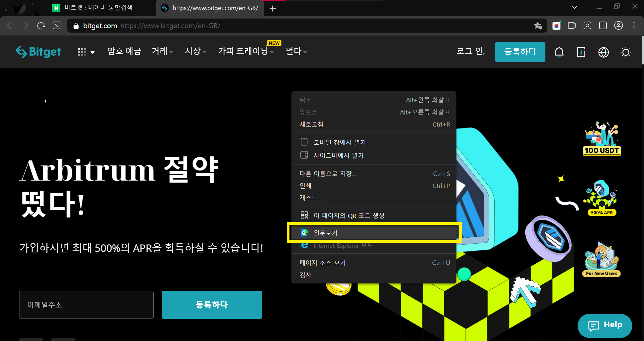Select 원문보기 menu item
The height and width of the screenshot is (341, 644).
click(374, 233)
